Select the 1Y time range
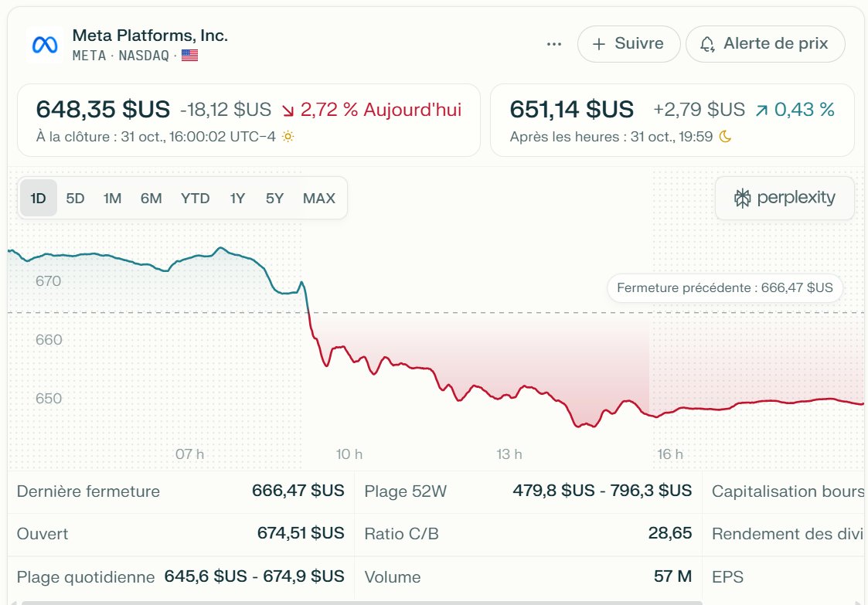This screenshot has width=868, height=605. click(x=237, y=199)
